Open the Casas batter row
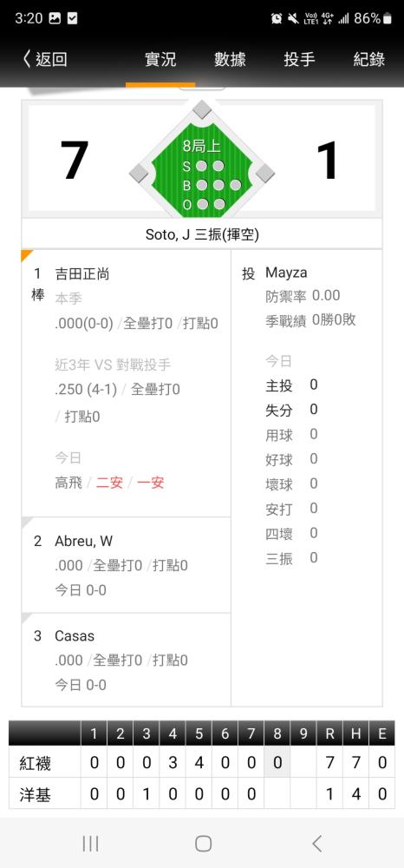This screenshot has width=404, height=868. pos(126,660)
